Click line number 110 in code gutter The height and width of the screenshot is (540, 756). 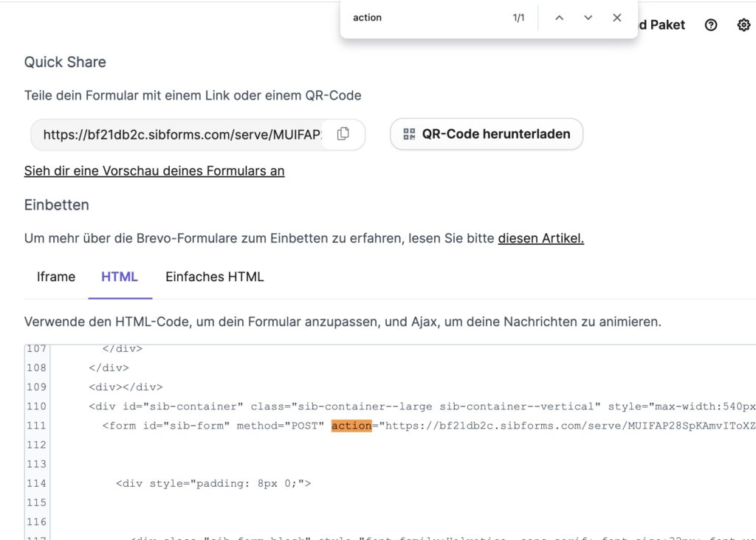[37, 406]
